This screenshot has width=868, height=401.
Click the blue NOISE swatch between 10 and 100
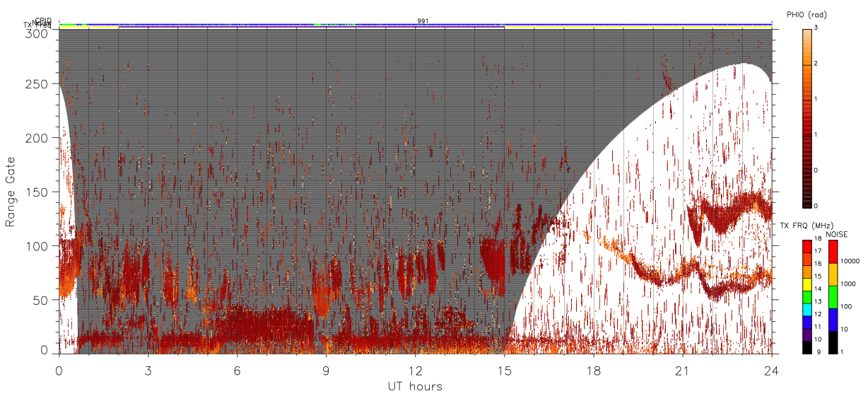(833, 320)
